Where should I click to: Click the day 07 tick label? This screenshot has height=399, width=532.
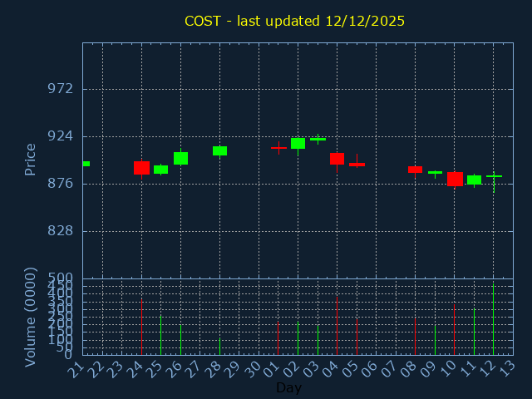tap(389, 370)
